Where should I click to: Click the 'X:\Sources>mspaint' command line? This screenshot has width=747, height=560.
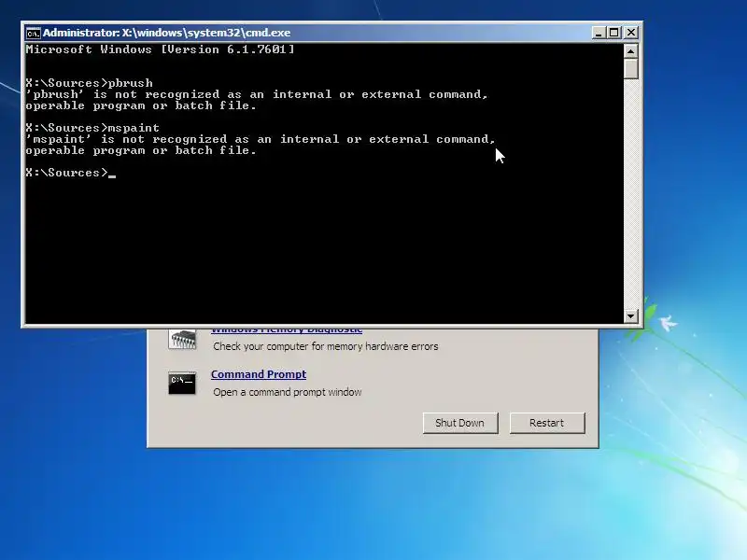92,128
